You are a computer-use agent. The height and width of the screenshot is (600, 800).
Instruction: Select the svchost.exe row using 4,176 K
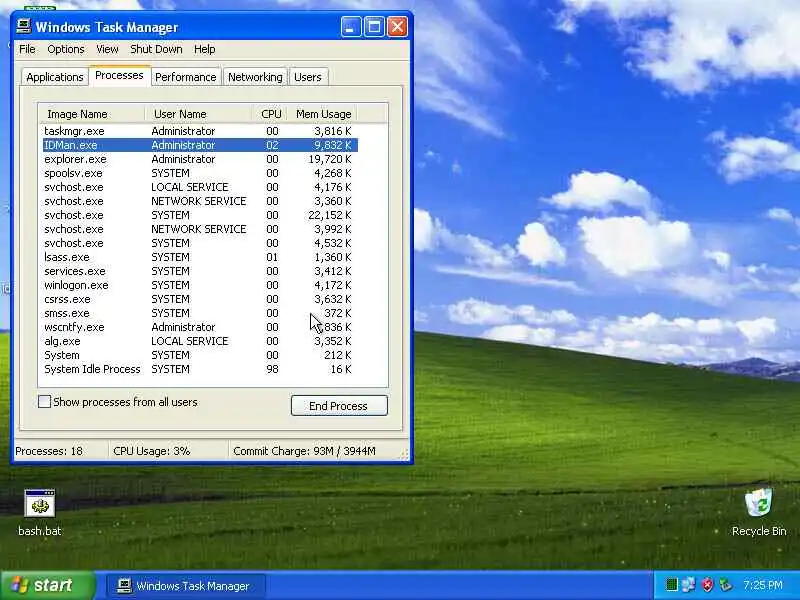coord(200,187)
